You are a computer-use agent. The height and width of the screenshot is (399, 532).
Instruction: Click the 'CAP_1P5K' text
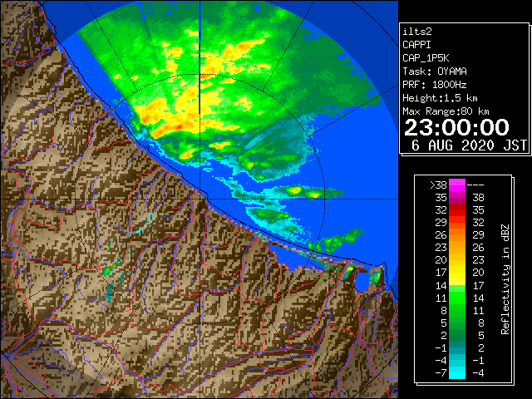click(426, 58)
